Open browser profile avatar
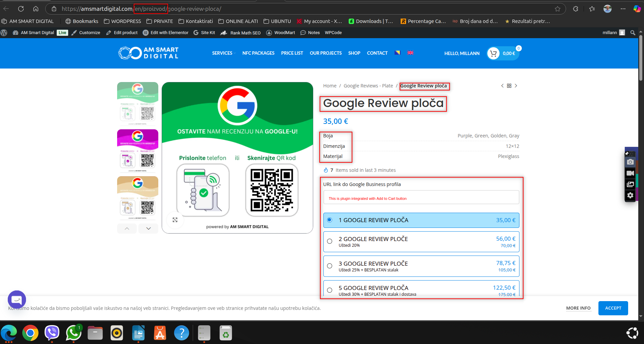Screen dimensions: 644x344 (608, 9)
